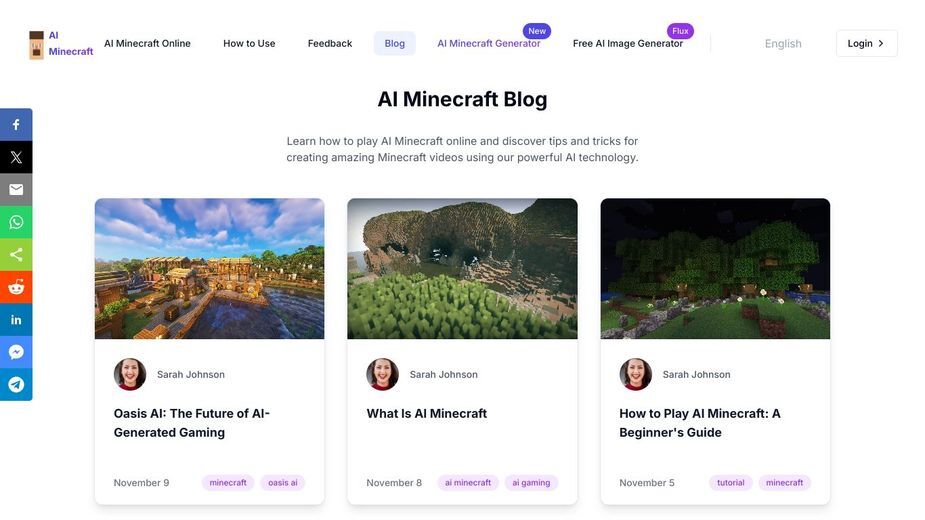Open the How to Use page
The height and width of the screenshot is (520, 925).
click(249, 44)
